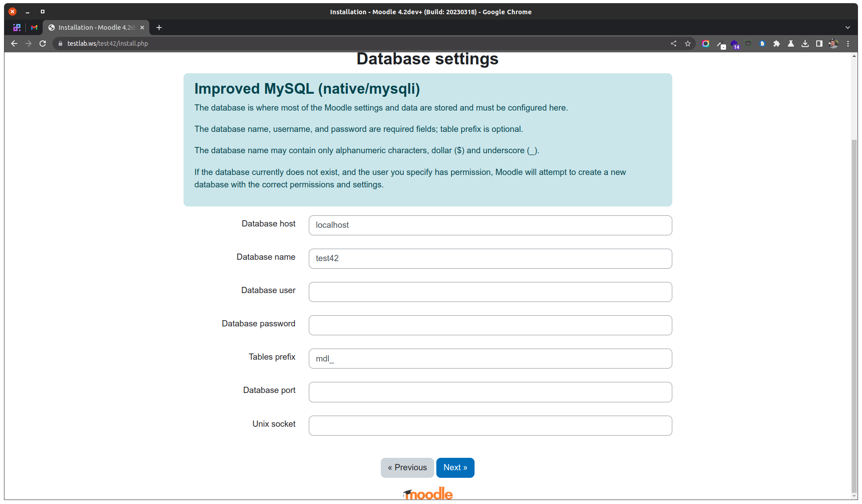Click into the Unix socket field
Screen dimensions: 862x504
(x=490, y=425)
